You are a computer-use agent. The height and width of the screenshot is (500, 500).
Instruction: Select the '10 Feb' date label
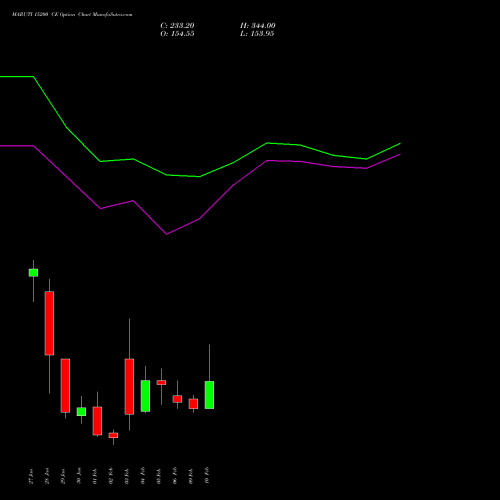coord(207,476)
